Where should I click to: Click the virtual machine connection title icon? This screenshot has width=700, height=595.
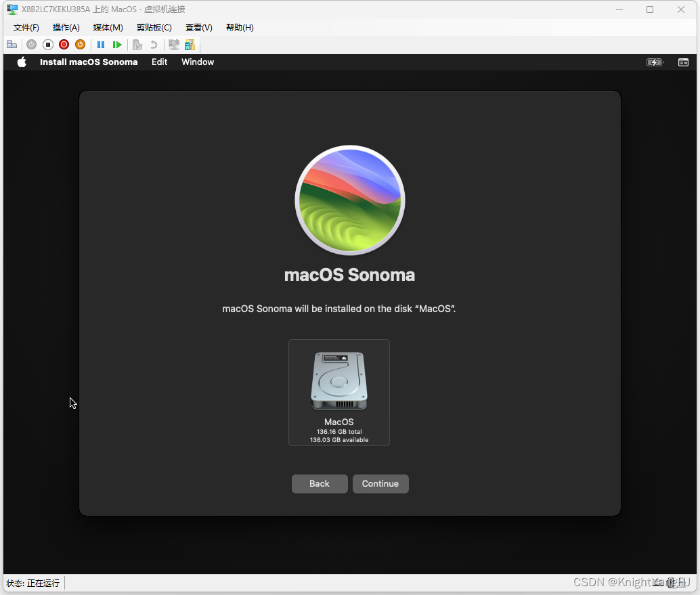point(12,9)
